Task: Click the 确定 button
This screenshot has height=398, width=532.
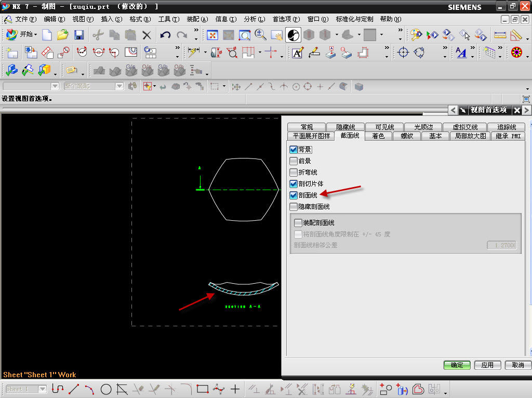Action: click(457, 365)
